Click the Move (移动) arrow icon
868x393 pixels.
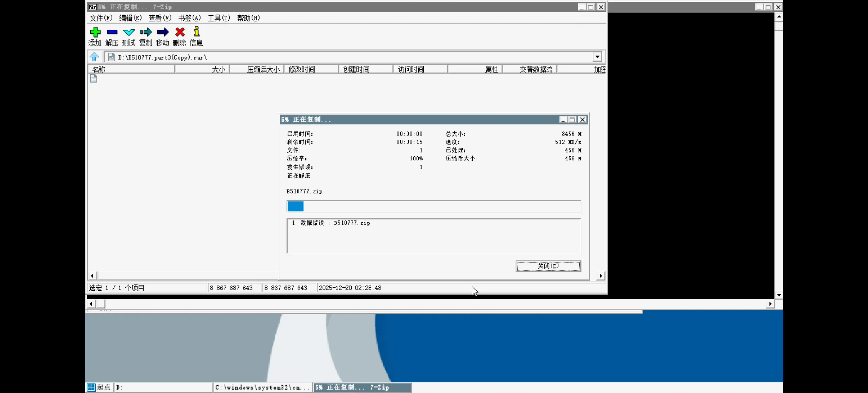pos(163,32)
